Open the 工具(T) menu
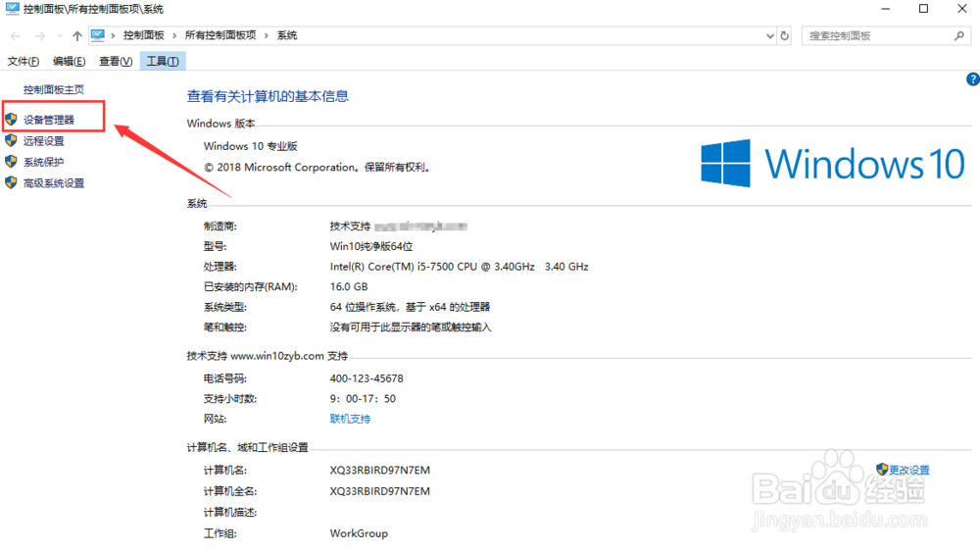 click(x=163, y=62)
